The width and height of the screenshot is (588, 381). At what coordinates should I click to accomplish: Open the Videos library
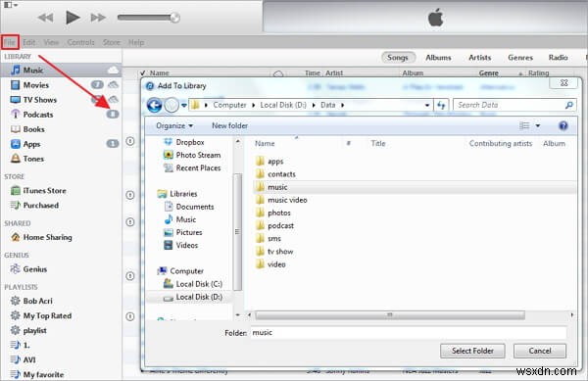180,245
